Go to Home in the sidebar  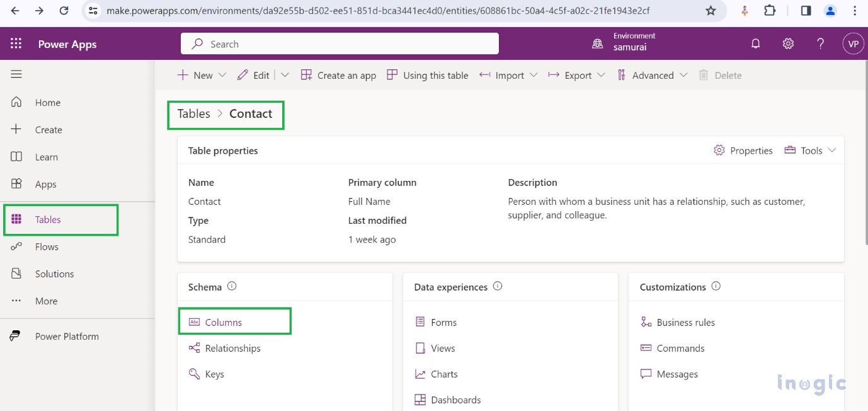tap(48, 103)
